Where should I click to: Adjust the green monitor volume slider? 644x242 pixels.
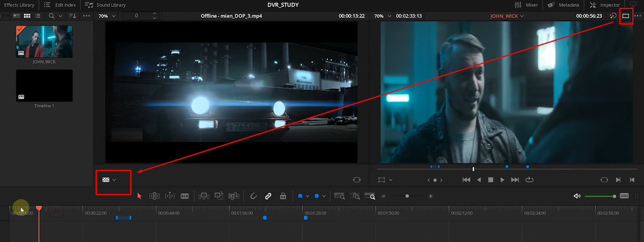pos(600,196)
